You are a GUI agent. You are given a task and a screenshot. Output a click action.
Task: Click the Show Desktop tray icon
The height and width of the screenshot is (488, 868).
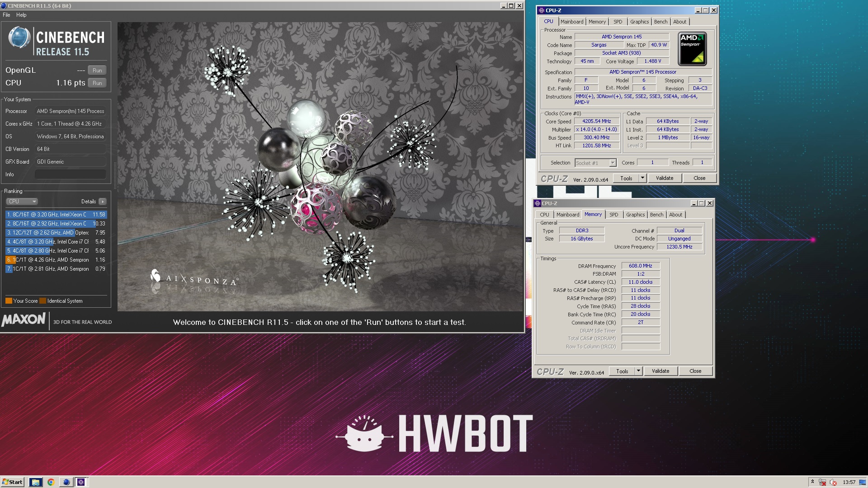[863, 482]
